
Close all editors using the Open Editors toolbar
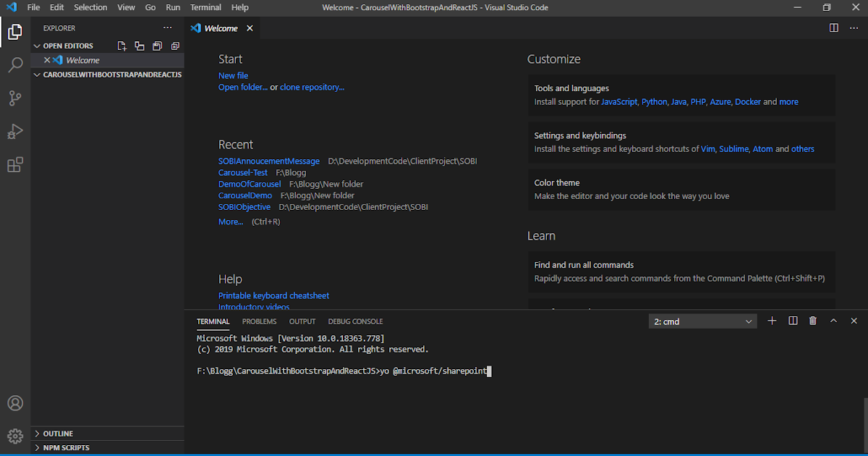tap(174, 46)
